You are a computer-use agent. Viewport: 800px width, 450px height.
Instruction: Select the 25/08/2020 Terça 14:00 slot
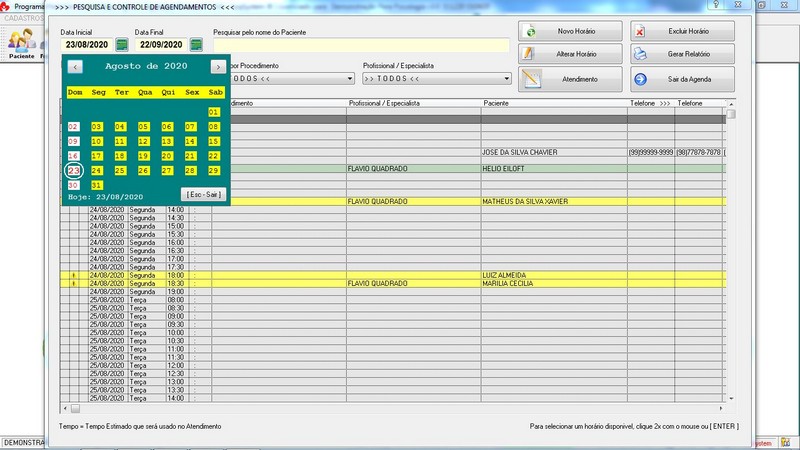coord(393,398)
